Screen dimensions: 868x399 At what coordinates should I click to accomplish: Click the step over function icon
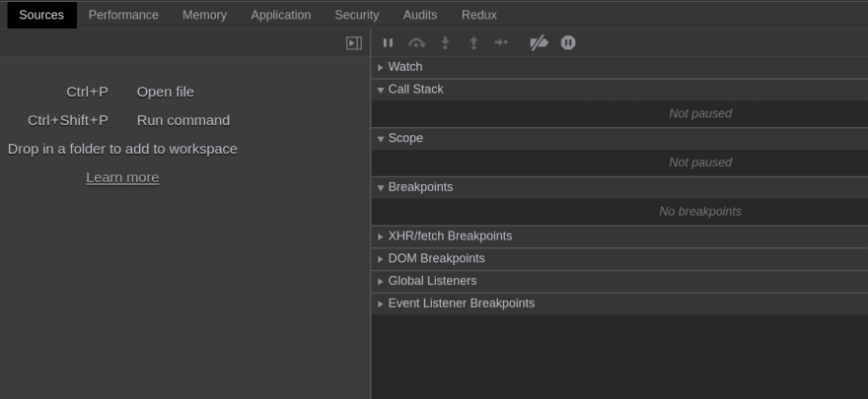416,43
